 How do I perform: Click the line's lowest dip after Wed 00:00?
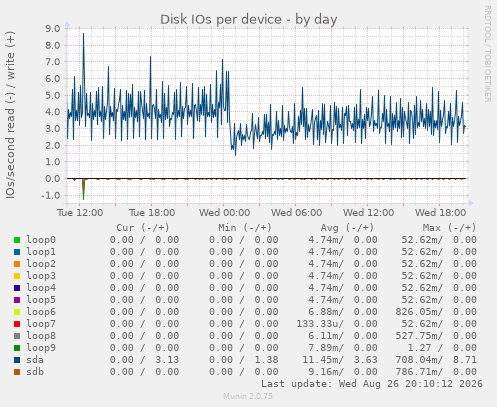tap(235, 154)
